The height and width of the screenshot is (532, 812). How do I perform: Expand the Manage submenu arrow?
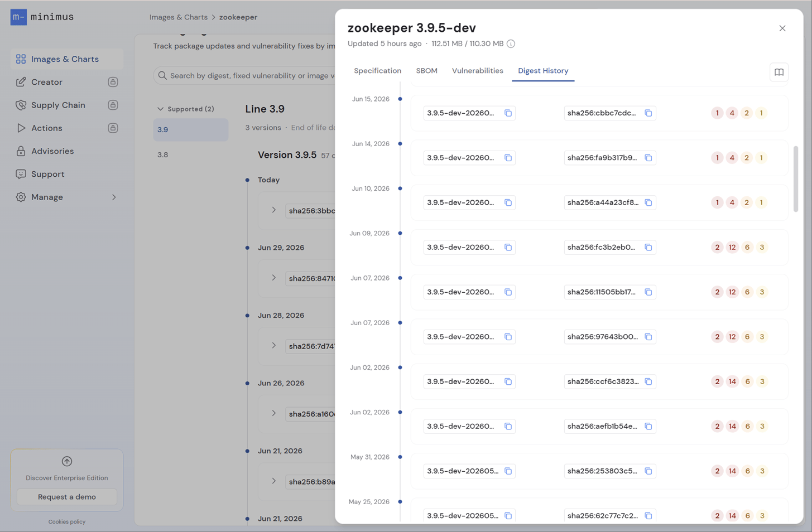[114, 197]
